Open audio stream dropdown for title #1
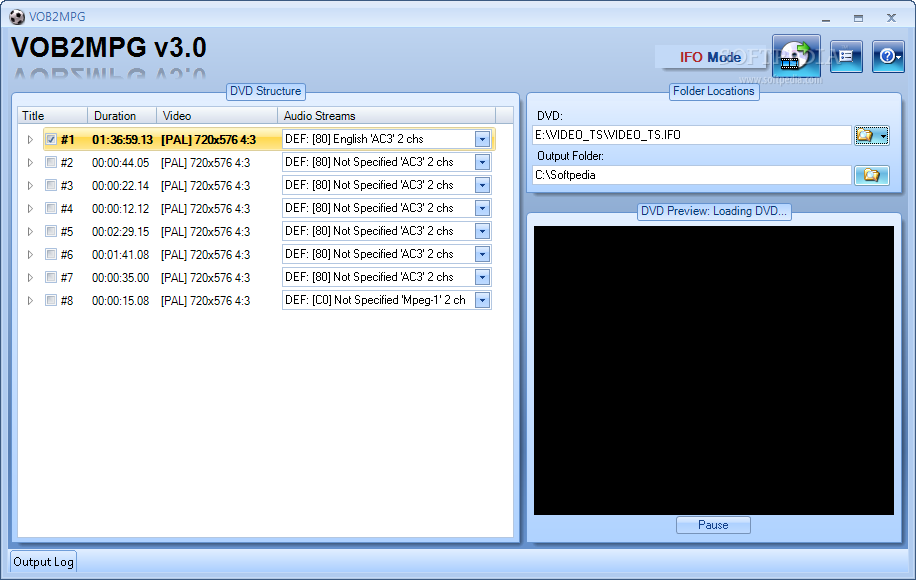Viewport: 916px width, 580px height. coord(482,139)
